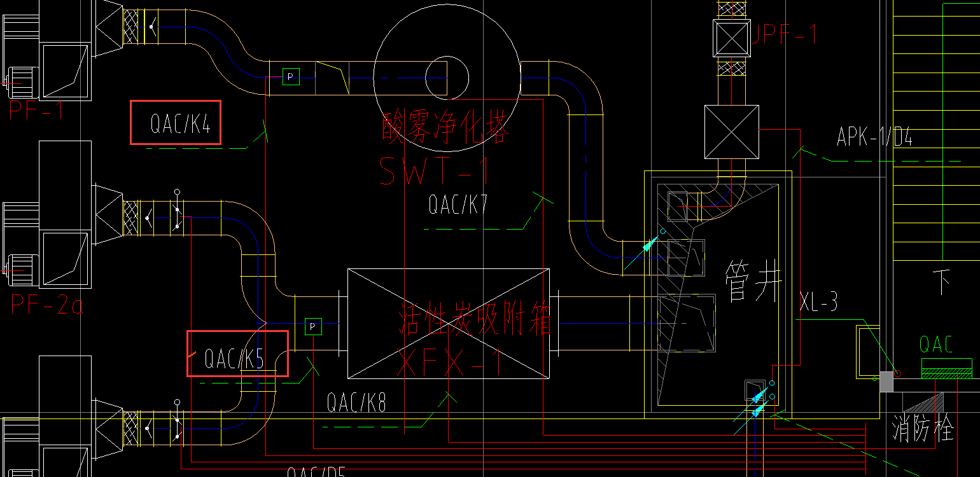
Task: Select the QAC/K8 tag text
Action: pos(356,403)
